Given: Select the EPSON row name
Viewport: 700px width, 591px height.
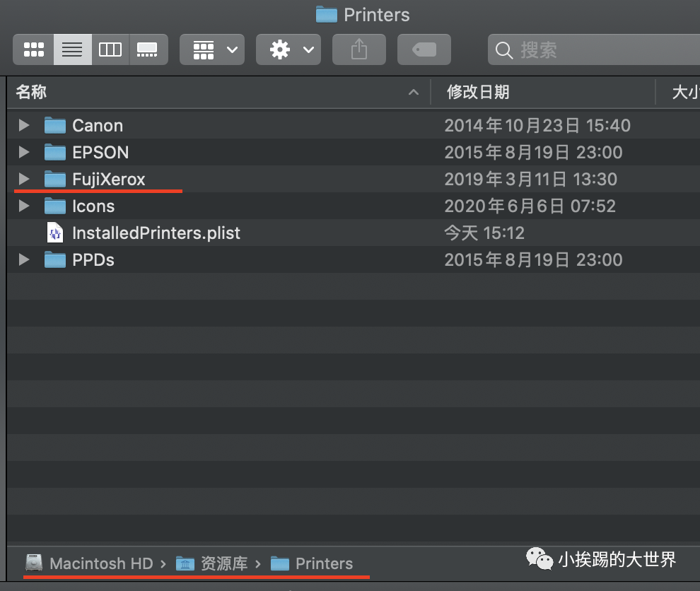Looking at the screenshot, I should (100, 153).
